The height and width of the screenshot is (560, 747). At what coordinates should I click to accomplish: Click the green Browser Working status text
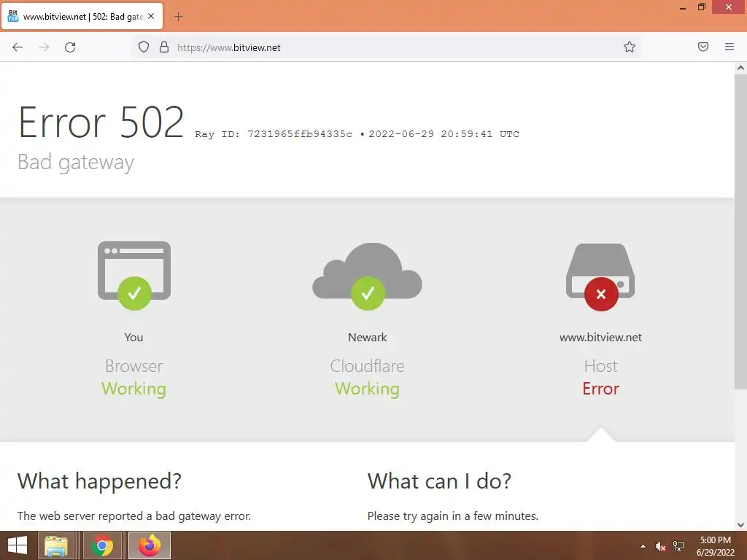[x=134, y=389]
